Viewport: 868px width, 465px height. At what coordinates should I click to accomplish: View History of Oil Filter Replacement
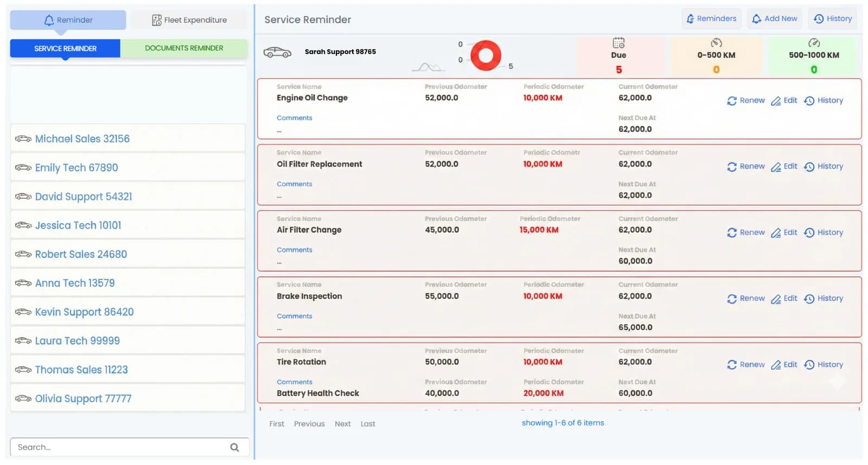coord(824,166)
